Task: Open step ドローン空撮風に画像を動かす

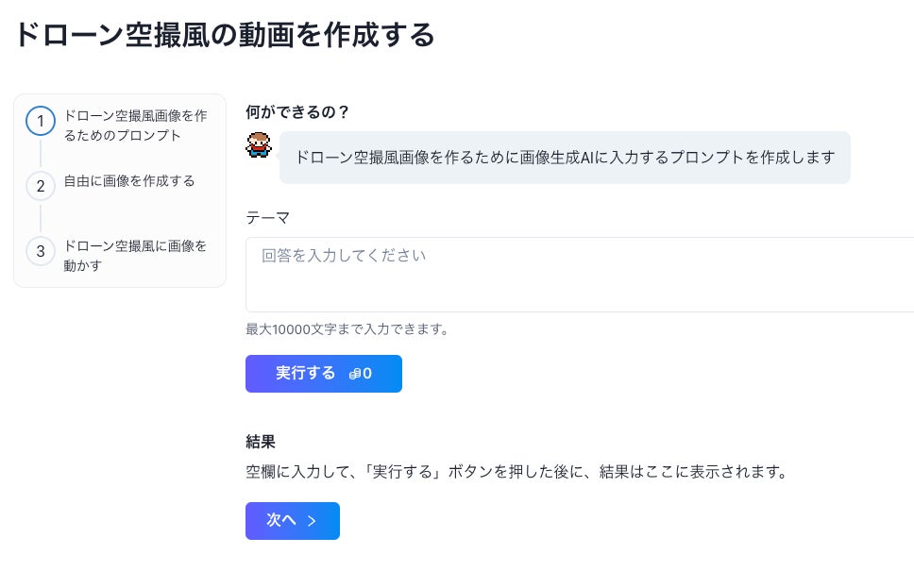Action: tap(135, 256)
